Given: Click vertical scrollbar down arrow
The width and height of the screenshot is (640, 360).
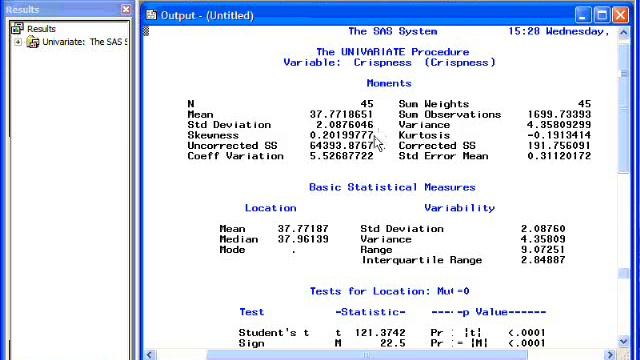Looking at the screenshot, I should (624, 341).
